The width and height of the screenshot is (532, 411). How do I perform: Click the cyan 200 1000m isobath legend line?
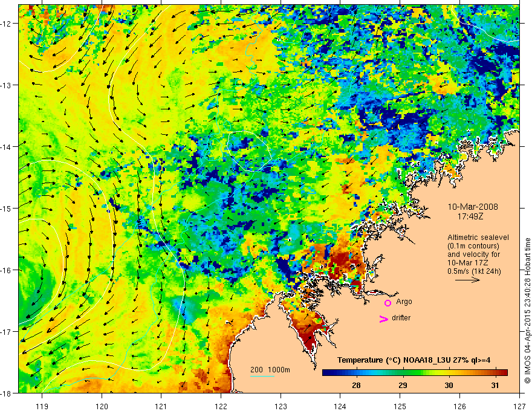(x=262, y=376)
